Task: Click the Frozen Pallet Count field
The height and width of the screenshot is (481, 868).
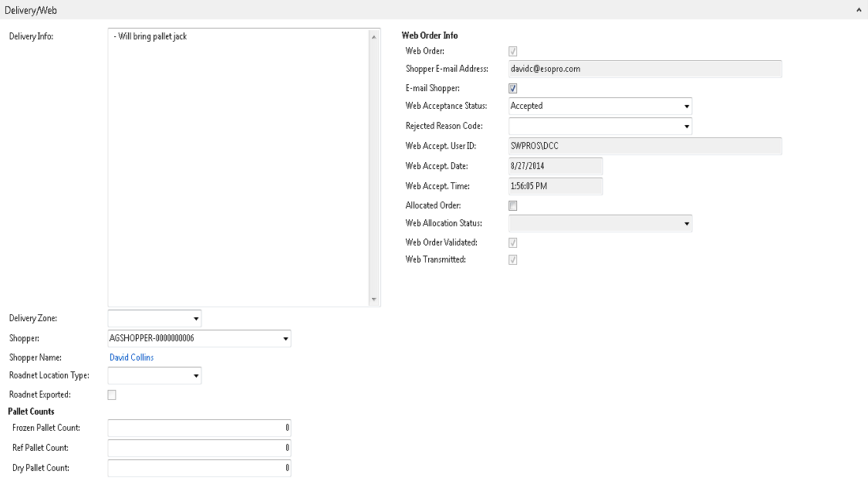Action: pos(199,428)
